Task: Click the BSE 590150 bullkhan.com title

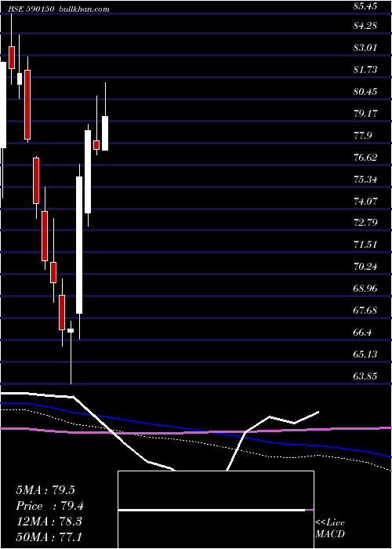Action: coord(59,9)
